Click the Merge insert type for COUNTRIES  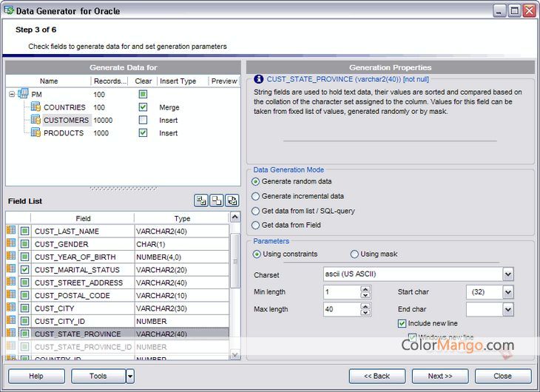169,107
